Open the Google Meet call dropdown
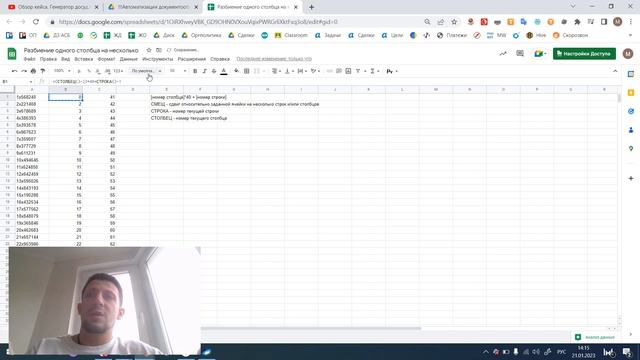This screenshot has width=640, height=360. click(540, 53)
